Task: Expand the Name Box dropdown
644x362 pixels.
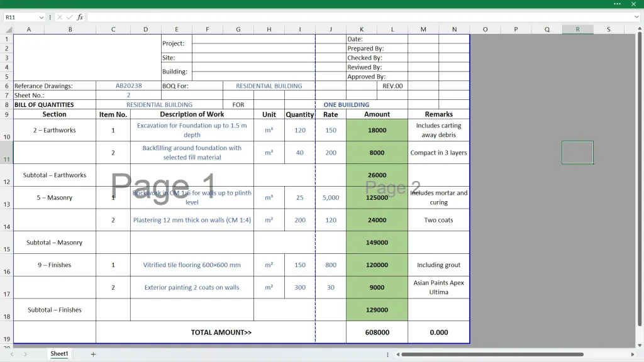Action: click(42, 18)
